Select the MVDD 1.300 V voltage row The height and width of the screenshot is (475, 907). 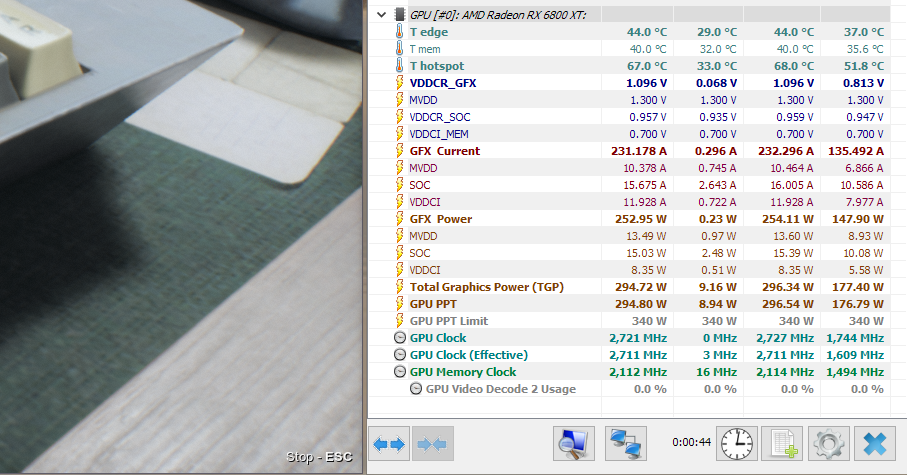(629, 100)
